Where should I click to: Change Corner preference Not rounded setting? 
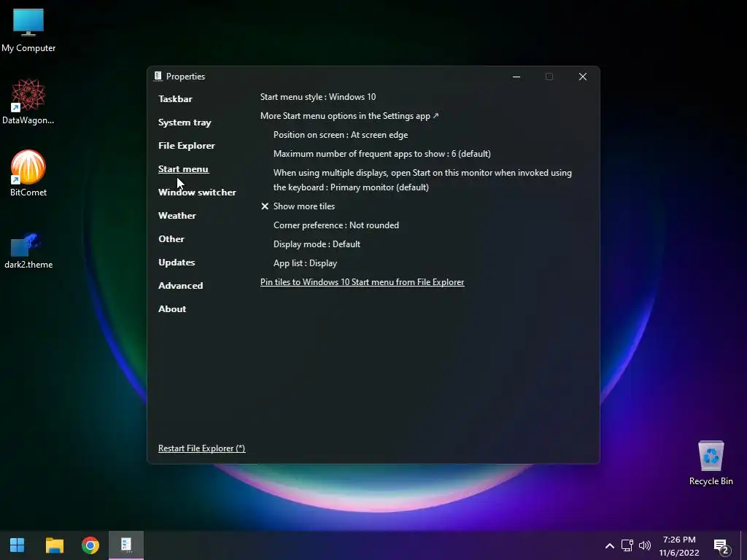tap(336, 225)
